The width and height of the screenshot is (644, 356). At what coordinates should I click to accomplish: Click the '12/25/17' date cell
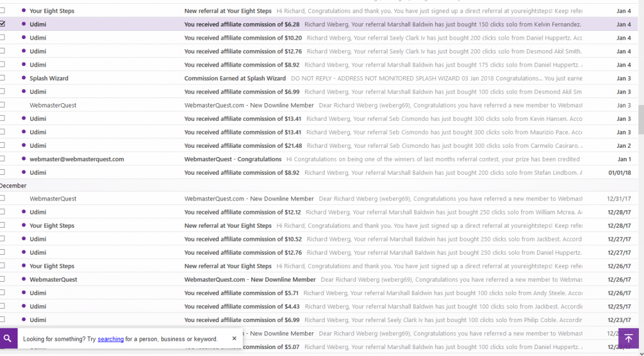pos(619,307)
